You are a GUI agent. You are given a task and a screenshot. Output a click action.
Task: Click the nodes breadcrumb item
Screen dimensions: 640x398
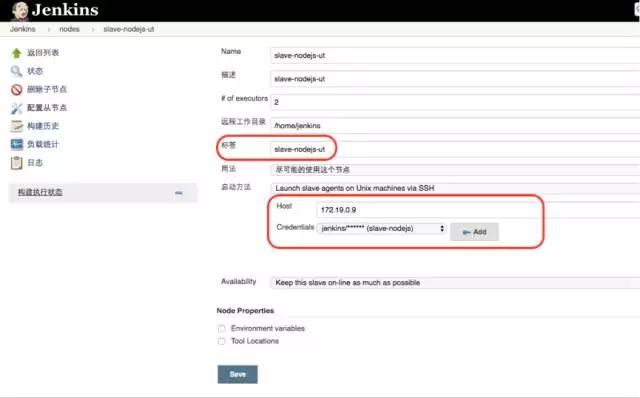click(69, 29)
